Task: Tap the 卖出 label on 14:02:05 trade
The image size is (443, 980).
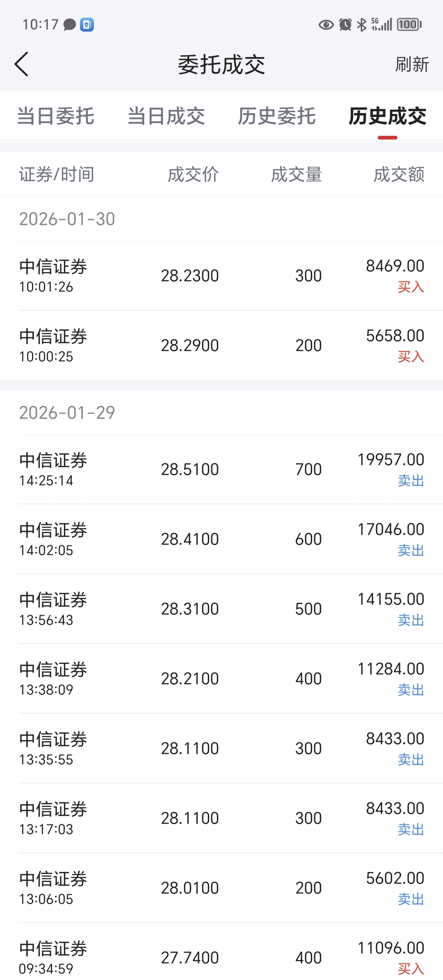Action: (x=411, y=550)
